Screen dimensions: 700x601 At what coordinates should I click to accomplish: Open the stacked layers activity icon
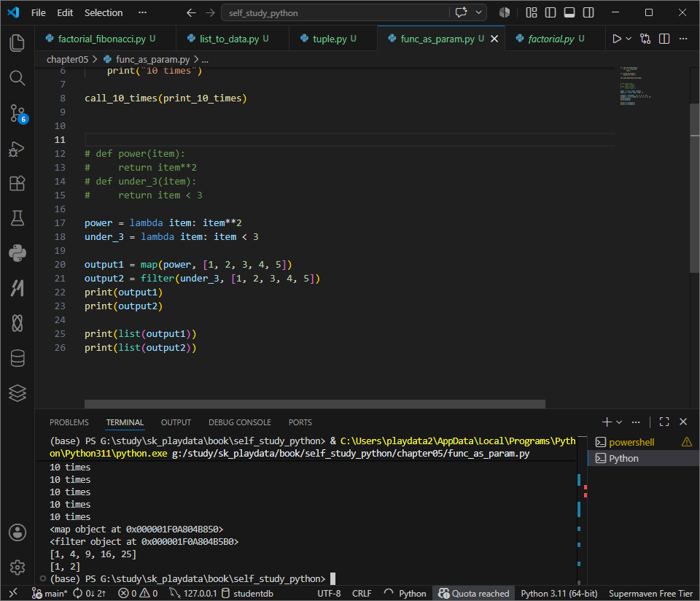point(17,393)
